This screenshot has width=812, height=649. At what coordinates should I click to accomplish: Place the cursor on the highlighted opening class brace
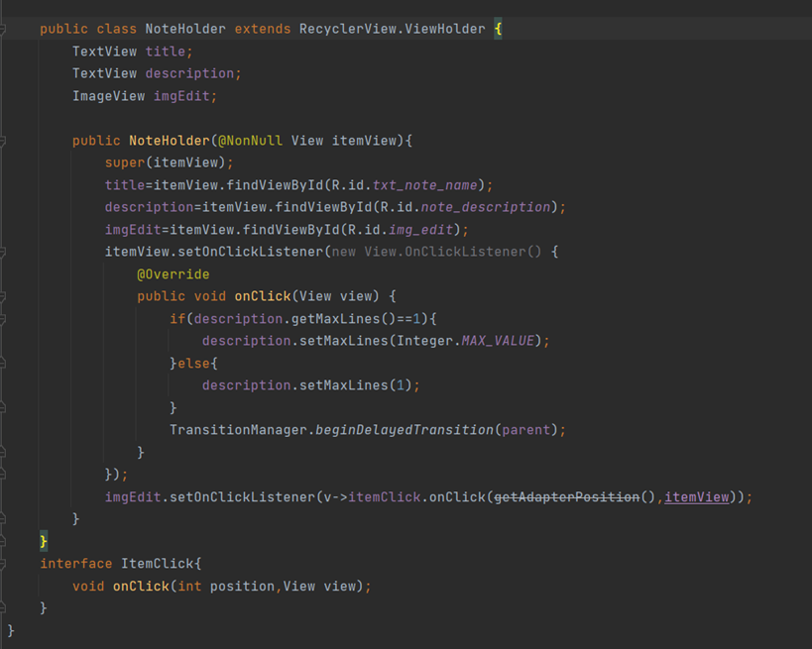(x=498, y=29)
